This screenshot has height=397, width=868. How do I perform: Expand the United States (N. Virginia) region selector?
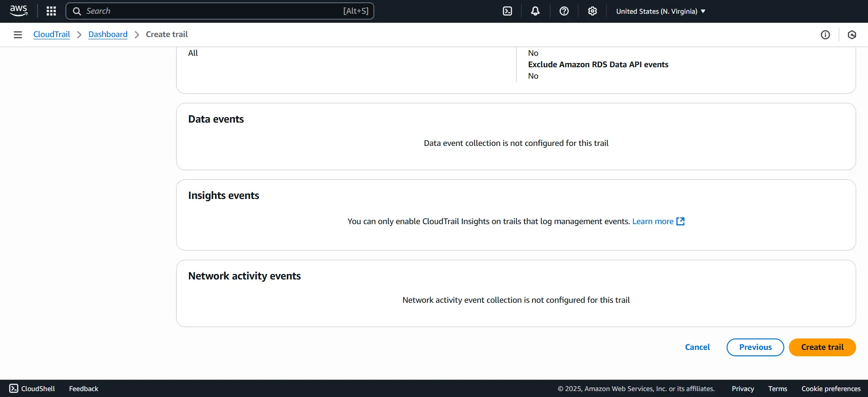[x=660, y=11]
